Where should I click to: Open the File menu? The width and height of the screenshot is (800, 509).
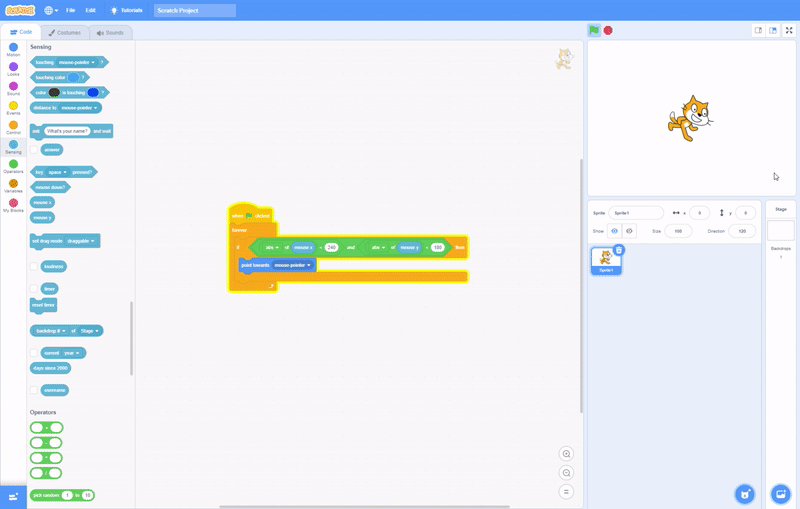click(x=70, y=10)
